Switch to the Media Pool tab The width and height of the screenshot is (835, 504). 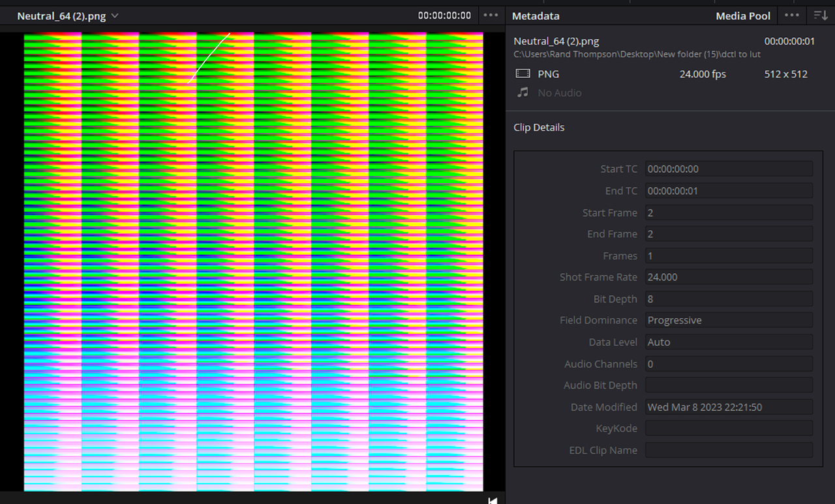[743, 16]
